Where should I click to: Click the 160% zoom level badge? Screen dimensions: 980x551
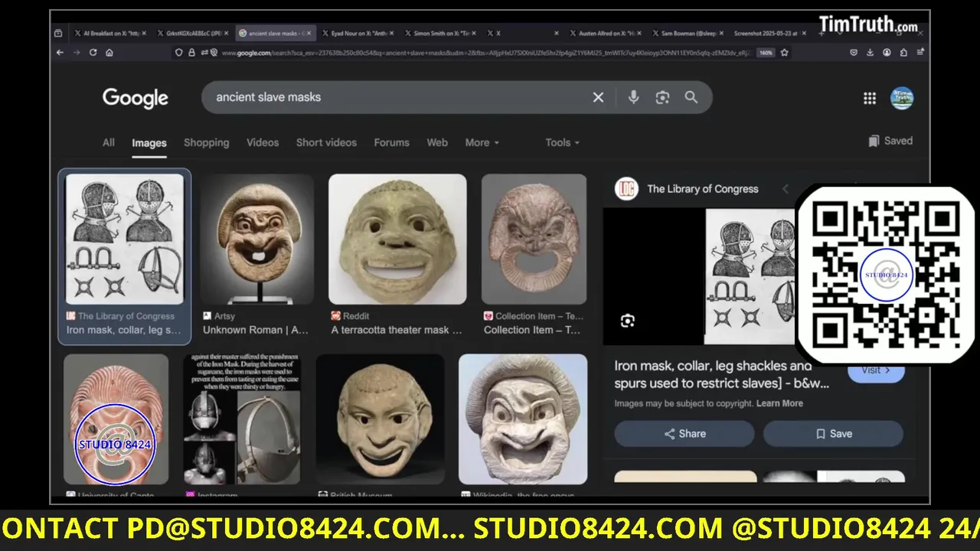[x=766, y=53]
